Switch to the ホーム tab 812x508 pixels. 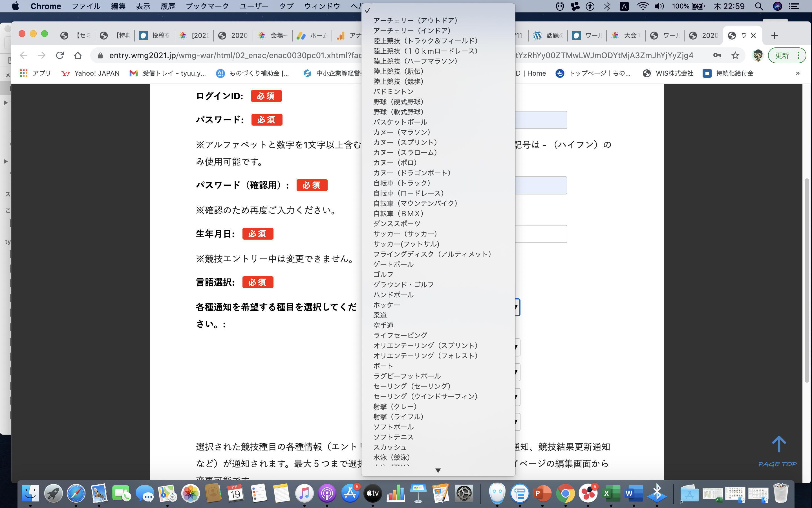tap(312, 36)
